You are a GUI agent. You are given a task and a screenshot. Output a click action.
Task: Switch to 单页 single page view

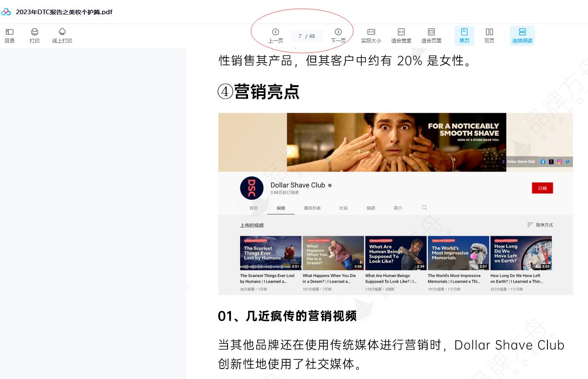(464, 35)
